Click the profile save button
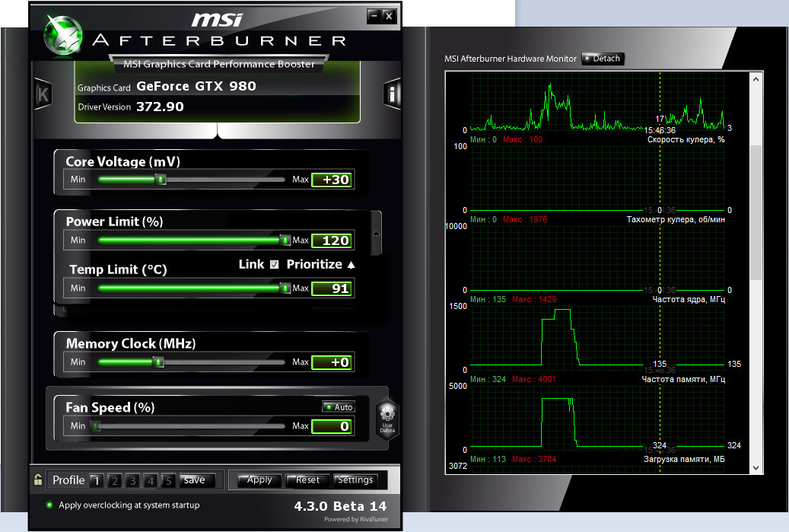Viewport: 789px width, 532px height. [x=197, y=480]
